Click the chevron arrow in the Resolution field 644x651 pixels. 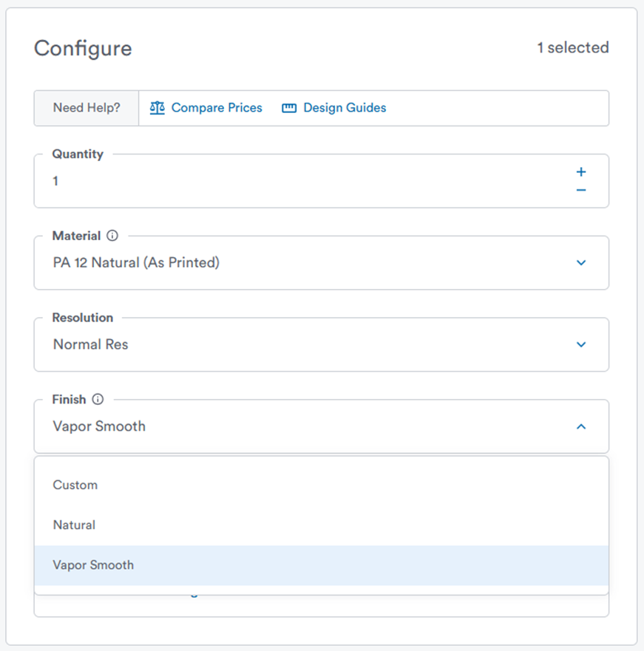coord(581,344)
